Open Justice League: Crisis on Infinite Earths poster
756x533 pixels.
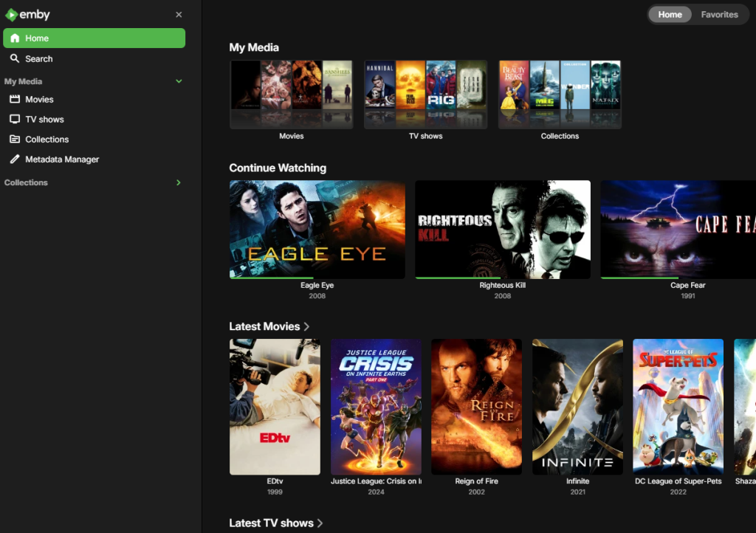[376, 407]
